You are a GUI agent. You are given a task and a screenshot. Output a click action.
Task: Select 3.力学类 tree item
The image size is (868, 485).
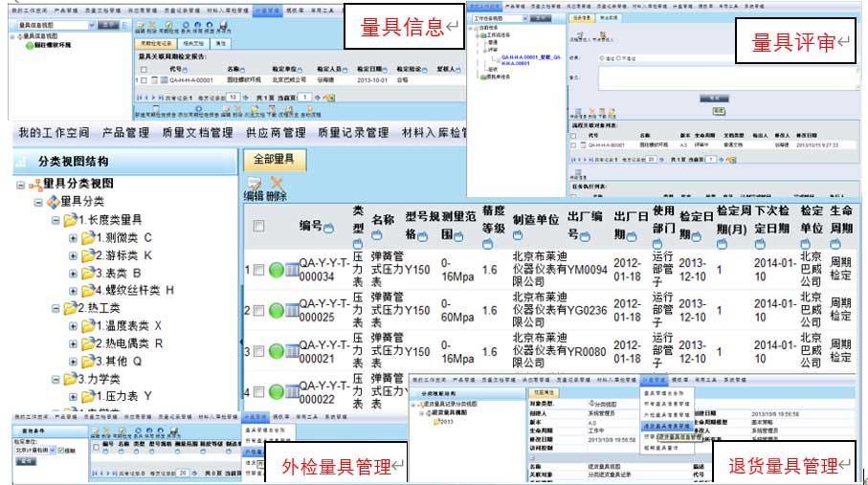tap(99, 379)
